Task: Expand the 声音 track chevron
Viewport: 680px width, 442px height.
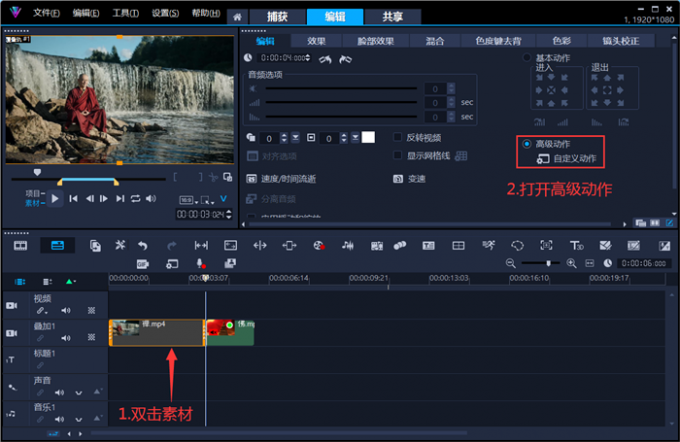Action: click(78, 393)
